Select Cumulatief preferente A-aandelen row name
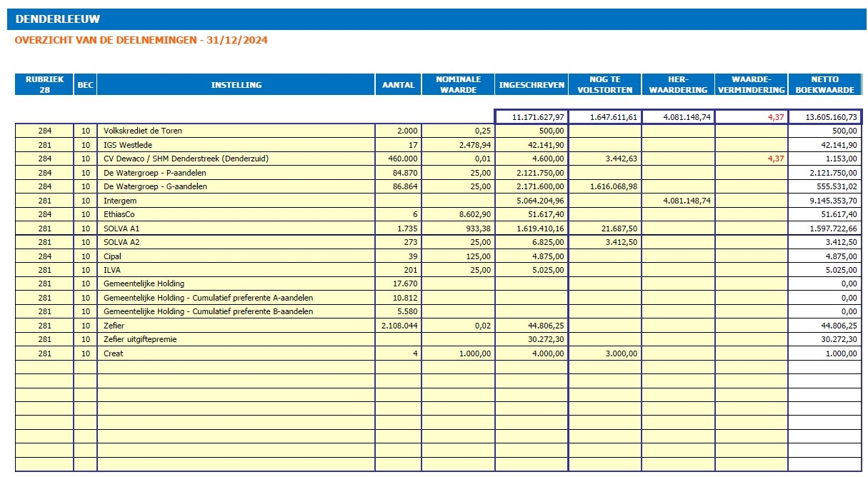This screenshot has height=477, width=868. click(236, 298)
